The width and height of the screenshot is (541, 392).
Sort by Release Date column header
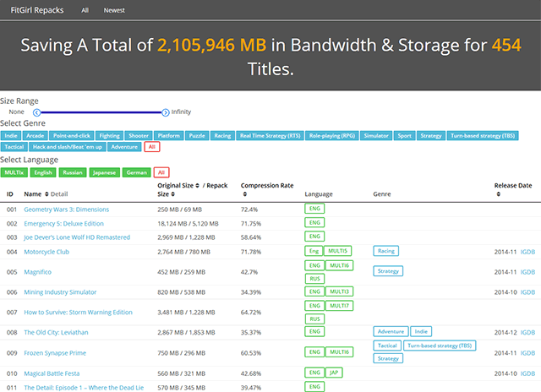point(513,184)
